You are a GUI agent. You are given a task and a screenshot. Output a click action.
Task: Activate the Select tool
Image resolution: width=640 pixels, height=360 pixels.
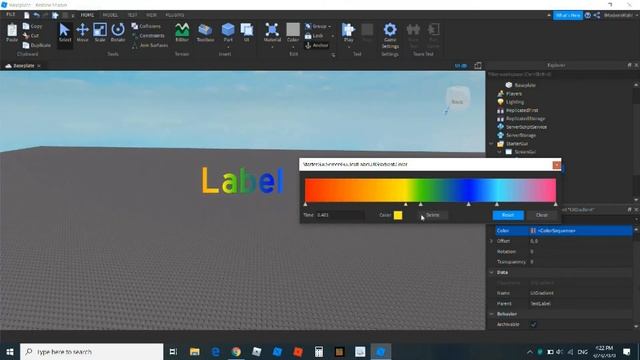click(x=64, y=32)
